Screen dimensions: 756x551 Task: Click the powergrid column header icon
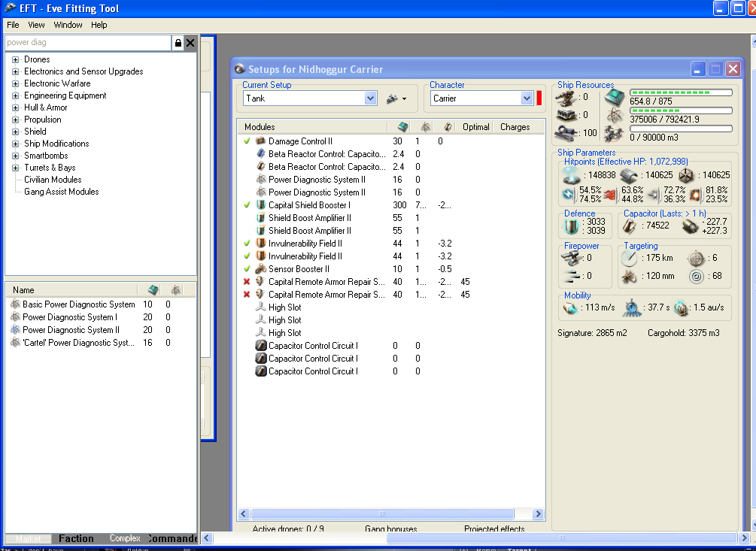click(425, 127)
